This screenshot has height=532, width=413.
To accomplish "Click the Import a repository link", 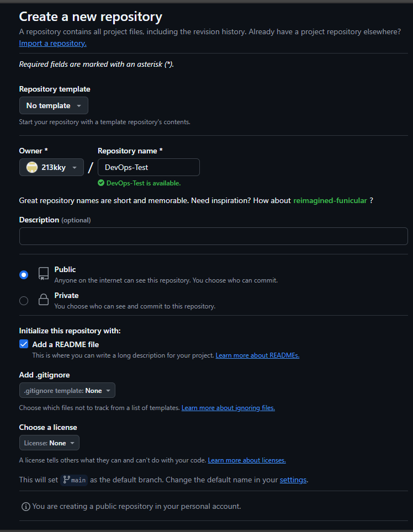I will 52,43.
